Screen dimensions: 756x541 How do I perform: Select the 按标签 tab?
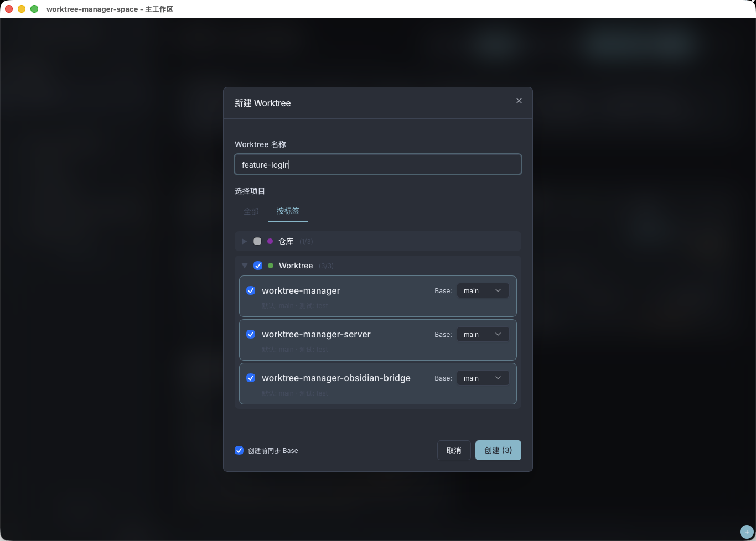pyautogui.click(x=288, y=211)
